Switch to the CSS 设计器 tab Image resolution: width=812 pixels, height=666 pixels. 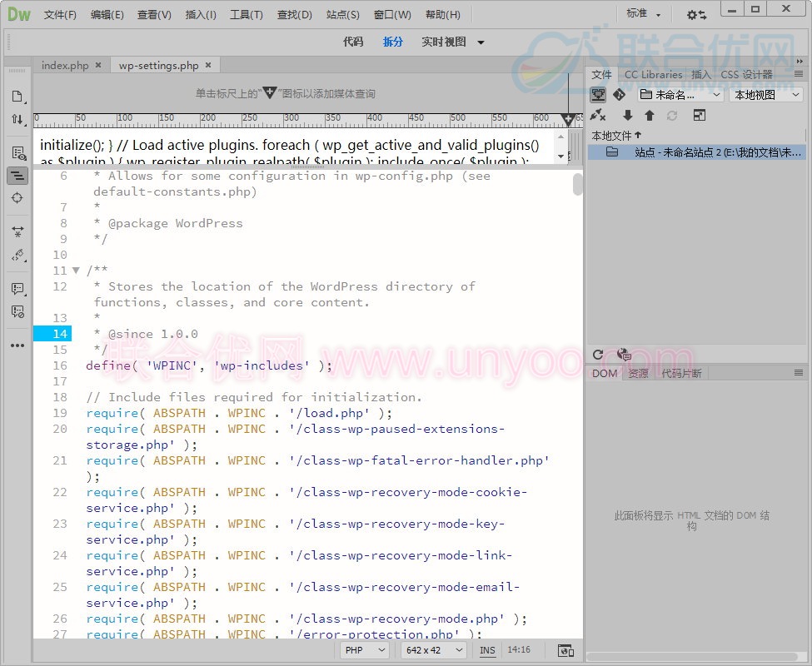(x=746, y=75)
